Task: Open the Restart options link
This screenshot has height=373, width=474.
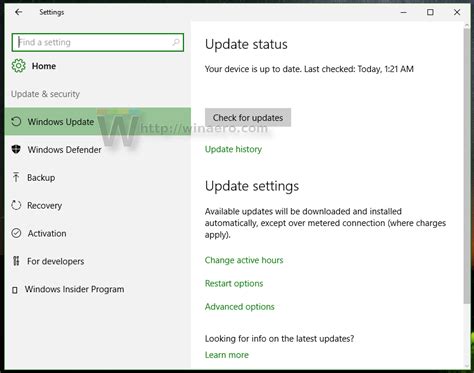Action: click(234, 283)
